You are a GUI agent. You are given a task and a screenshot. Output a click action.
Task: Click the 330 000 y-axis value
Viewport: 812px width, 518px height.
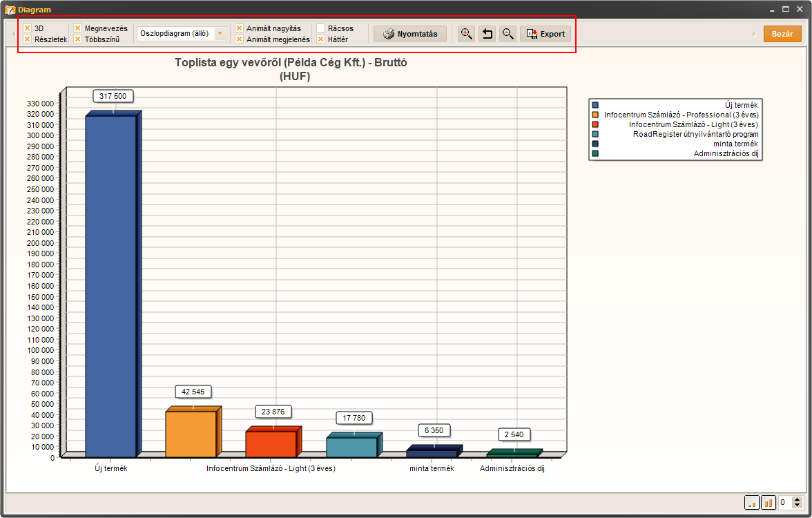pyautogui.click(x=40, y=104)
